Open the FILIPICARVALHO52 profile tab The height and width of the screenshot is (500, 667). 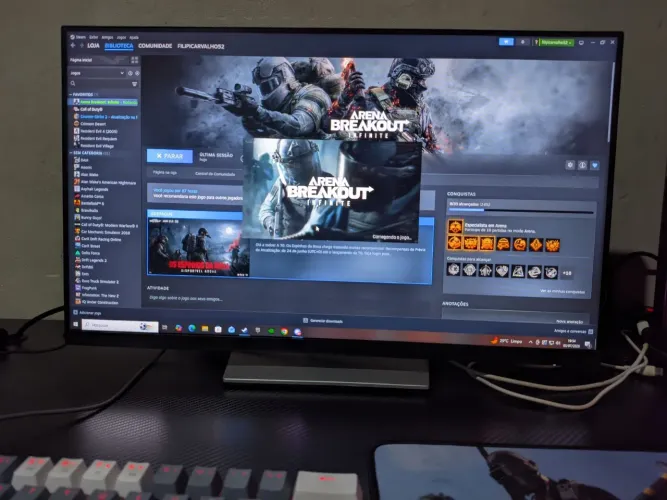click(x=201, y=46)
